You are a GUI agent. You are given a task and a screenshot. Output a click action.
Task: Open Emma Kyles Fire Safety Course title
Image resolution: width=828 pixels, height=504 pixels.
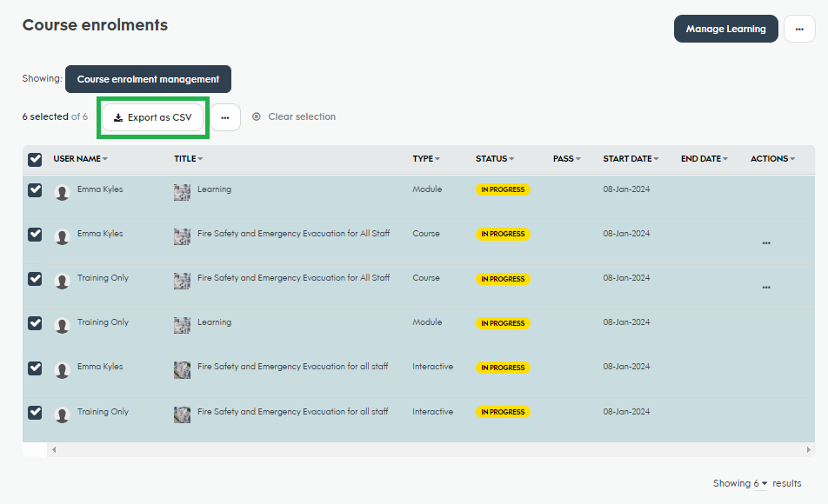pos(294,233)
